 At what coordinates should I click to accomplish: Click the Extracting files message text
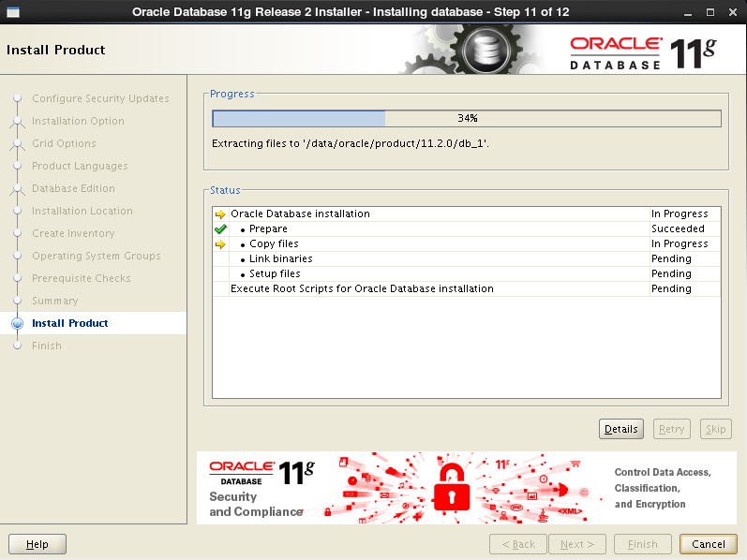tap(351, 144)
